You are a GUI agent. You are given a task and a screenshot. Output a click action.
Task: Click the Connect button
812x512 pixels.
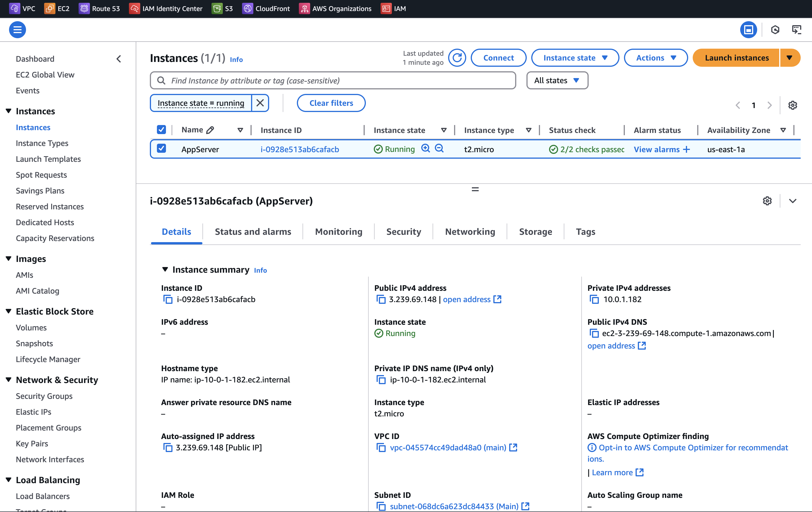498,58
